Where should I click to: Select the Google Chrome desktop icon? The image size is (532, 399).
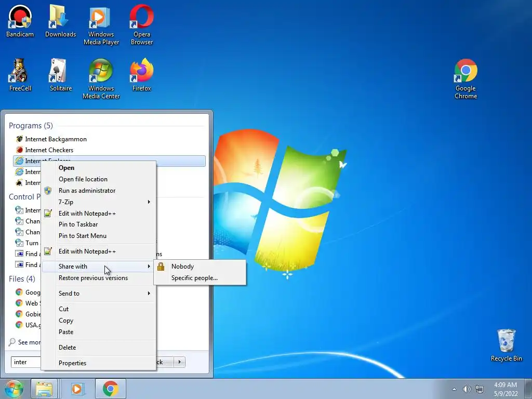tap(465, 79)
